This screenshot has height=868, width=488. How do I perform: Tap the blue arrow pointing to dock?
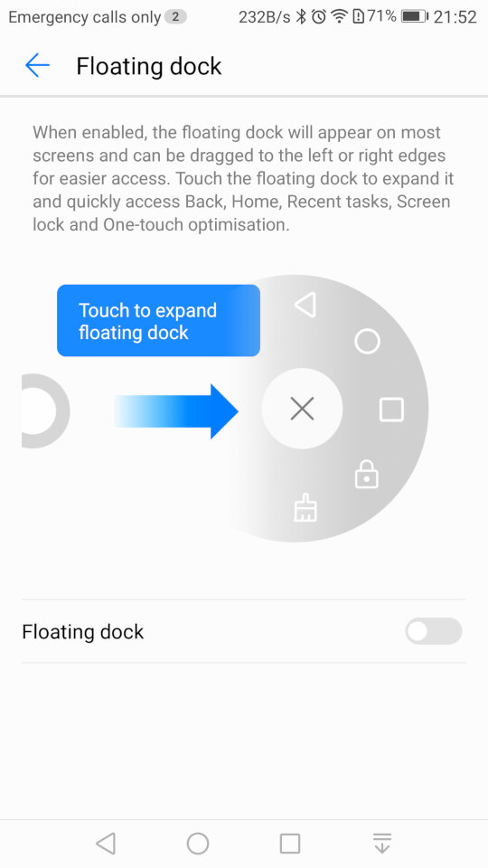point(176,411)
